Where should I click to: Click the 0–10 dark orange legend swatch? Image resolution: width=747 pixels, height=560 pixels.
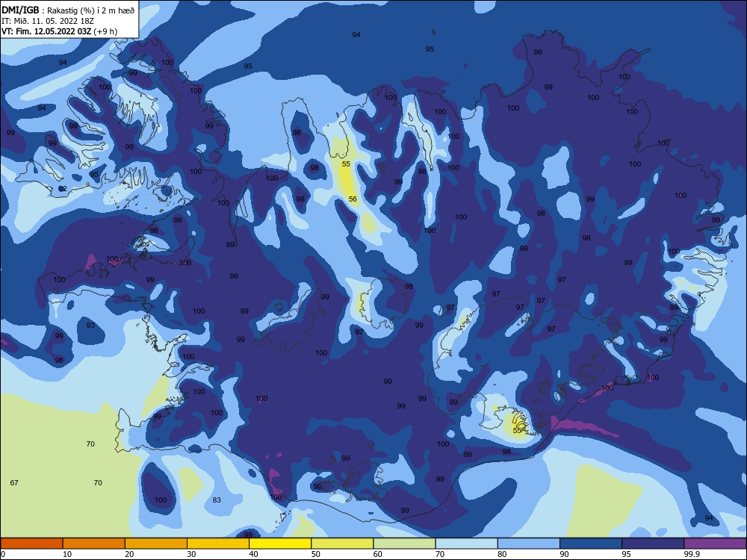coord(31,544)
